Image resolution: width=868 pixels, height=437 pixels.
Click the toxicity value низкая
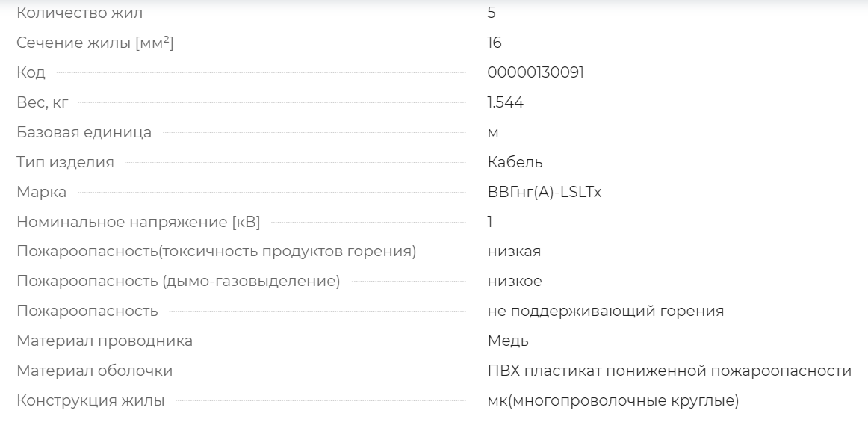pos(514,251)
